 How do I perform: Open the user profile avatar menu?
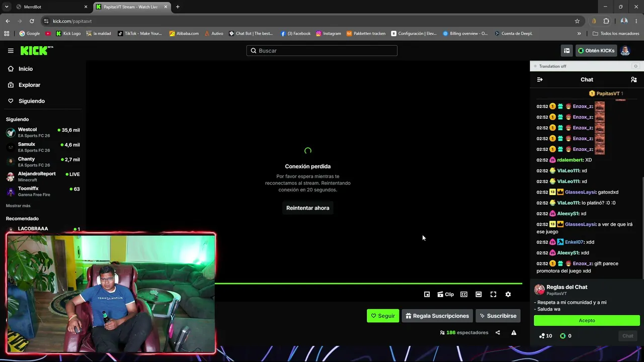(x=625, y=51)
